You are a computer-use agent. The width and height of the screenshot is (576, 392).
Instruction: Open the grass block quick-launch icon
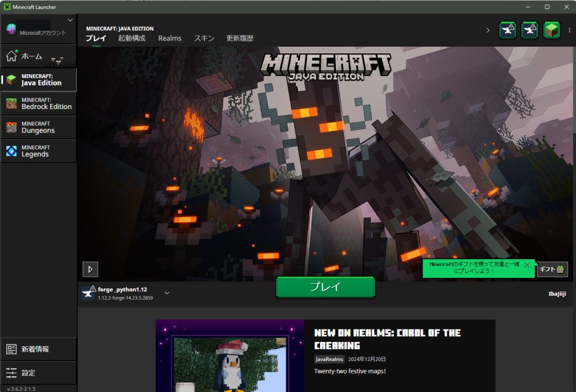pos(552,30)
